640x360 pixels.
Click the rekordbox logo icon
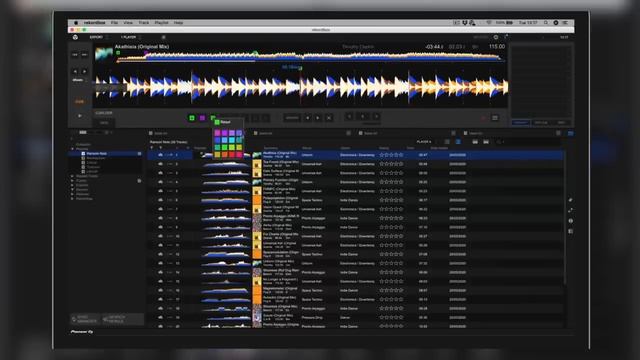(x=75, y=37)
